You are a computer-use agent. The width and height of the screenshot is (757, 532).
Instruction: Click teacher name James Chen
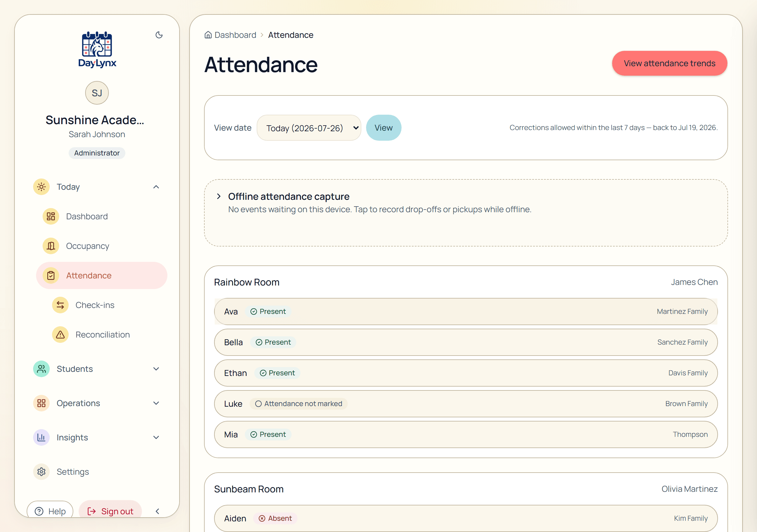[694, 282]
